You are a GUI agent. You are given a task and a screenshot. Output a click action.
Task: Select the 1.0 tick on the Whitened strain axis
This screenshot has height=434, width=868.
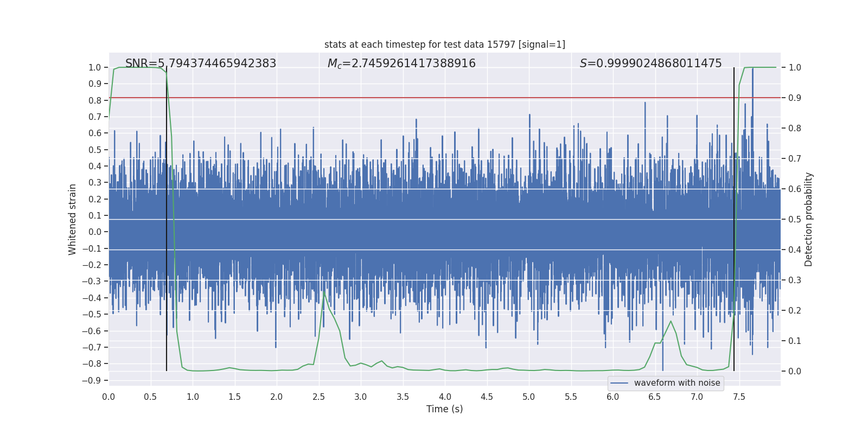pos(94,67)
